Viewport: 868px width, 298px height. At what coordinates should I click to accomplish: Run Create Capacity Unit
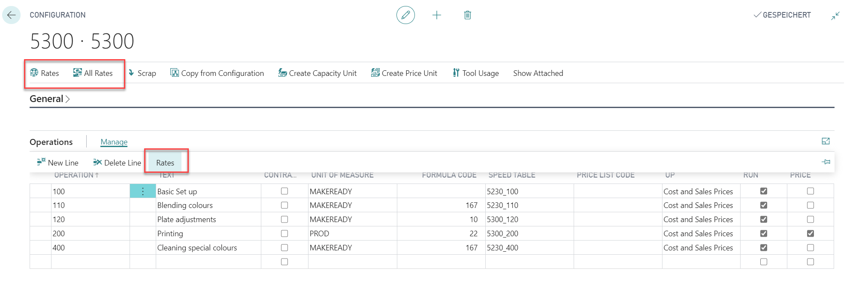click(x=318, y=73)
